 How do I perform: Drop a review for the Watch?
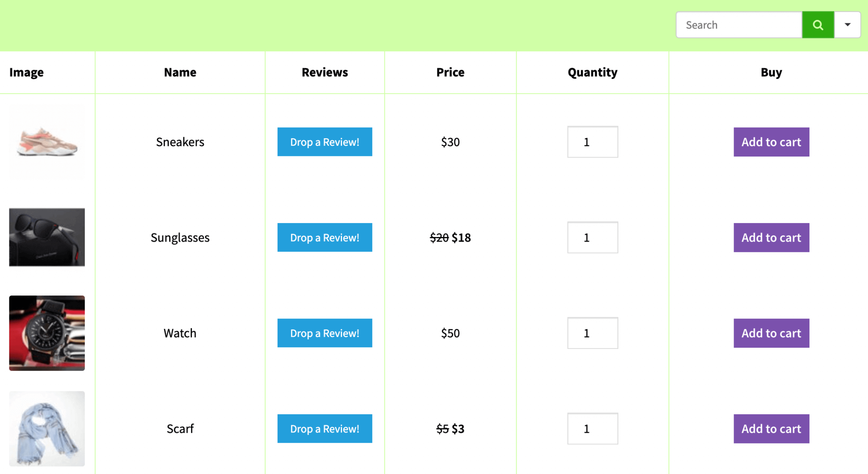pos(325,333)
